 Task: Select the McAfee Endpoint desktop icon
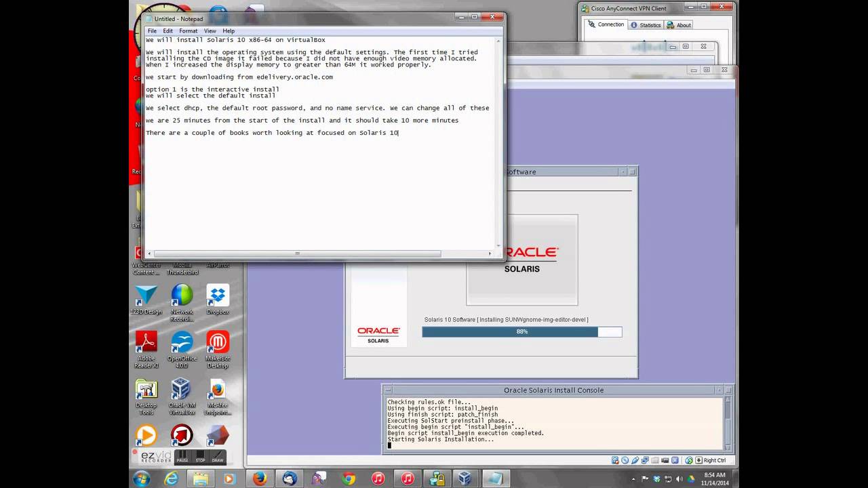pyautogui.click(x=218, y=397)
